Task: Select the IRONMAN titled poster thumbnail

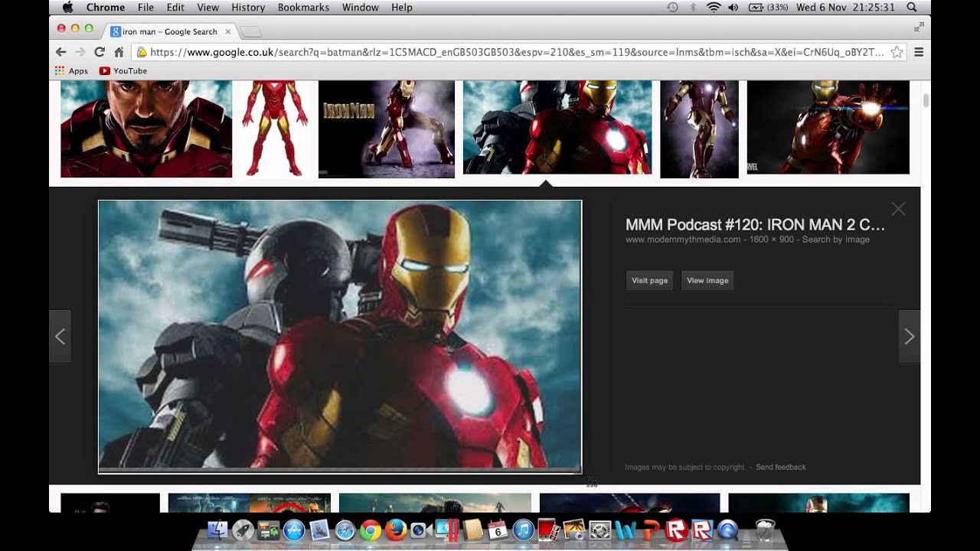Action: click(x=386, y=129)
